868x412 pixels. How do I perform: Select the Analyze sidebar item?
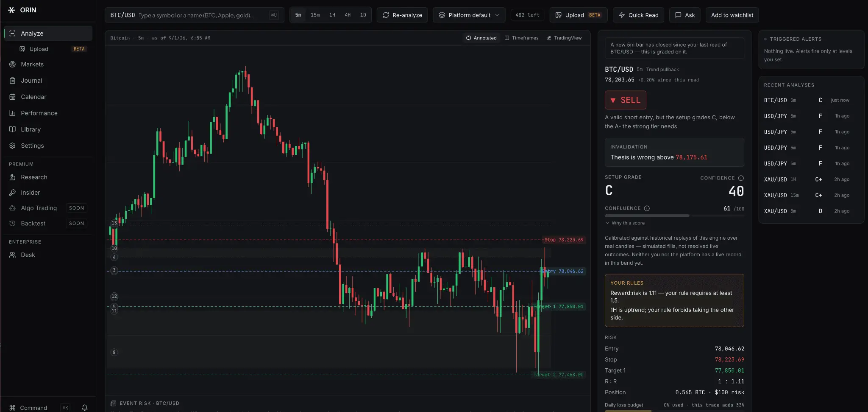(x=48, y=34)
